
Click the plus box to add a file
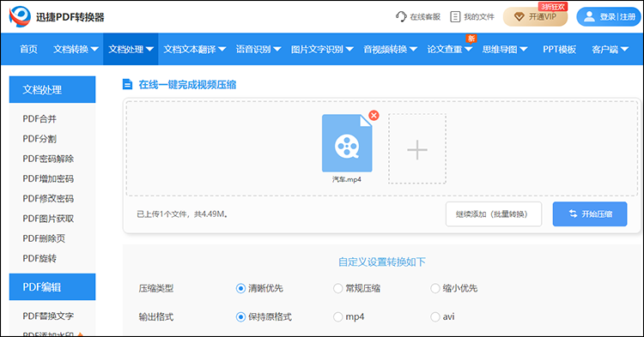click(417, 149)
